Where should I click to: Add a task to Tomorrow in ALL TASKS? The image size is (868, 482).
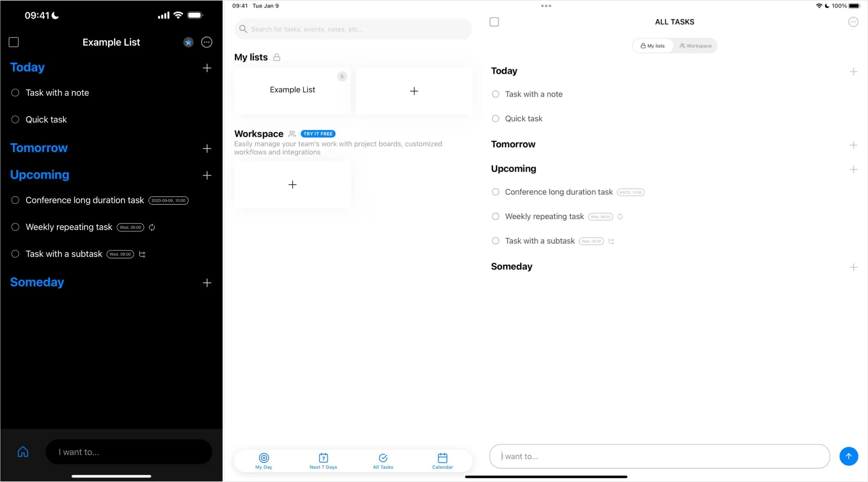(853, 145)
